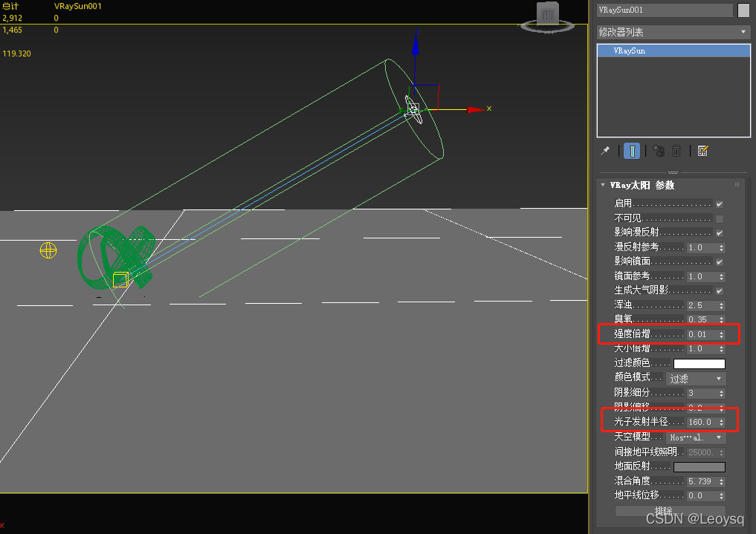
Task: Click the 漫反射参考 value field
Action: (702, 247)
